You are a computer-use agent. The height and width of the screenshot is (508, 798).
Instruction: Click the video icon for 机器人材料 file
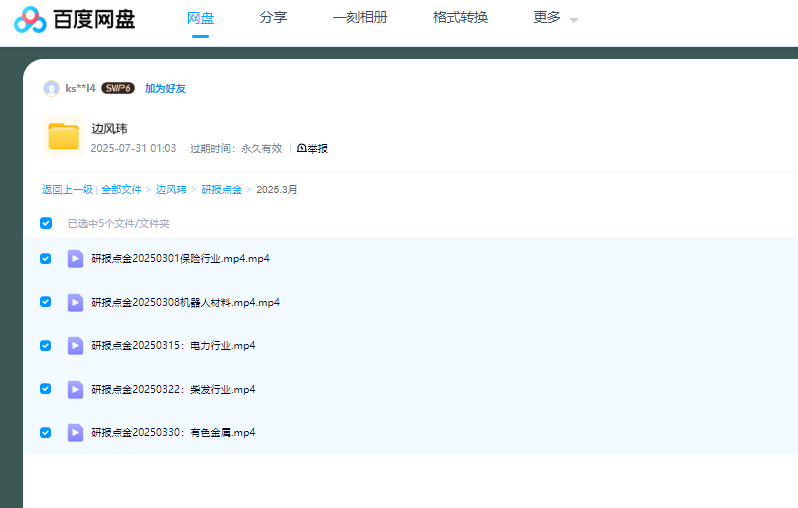tap(75, 302)
